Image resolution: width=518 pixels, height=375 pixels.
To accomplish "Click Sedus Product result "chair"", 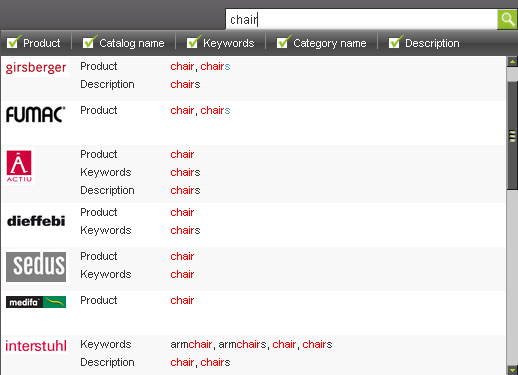I will tap(182, 256).
